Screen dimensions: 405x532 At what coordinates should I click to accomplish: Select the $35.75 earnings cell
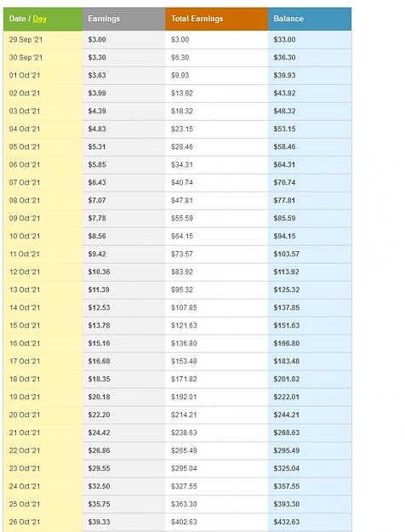tap(123, 504)
